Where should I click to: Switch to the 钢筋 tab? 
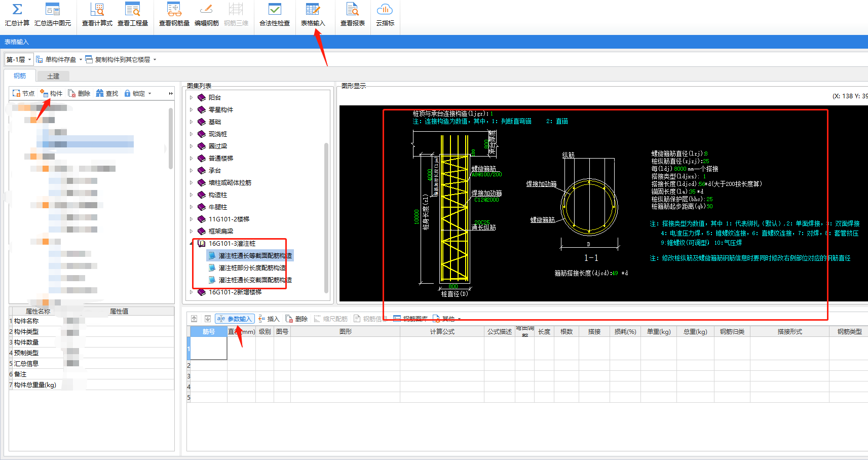click(20, 75)
